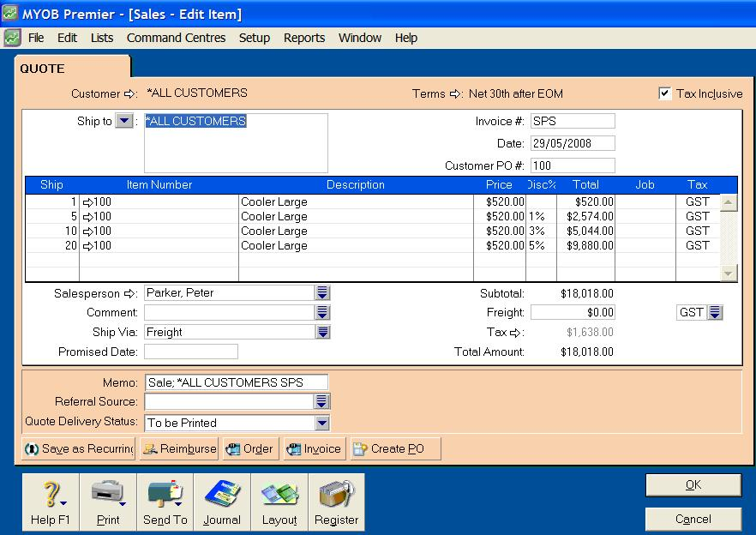Select the QUOTE tab
The height and width of the screenshot is (535, 756).
click(72, 68)
